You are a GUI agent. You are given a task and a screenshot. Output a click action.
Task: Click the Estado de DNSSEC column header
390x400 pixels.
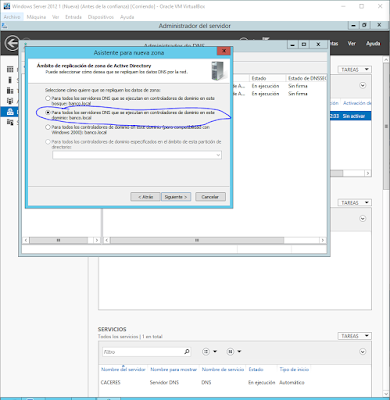(x=306, y=78)
